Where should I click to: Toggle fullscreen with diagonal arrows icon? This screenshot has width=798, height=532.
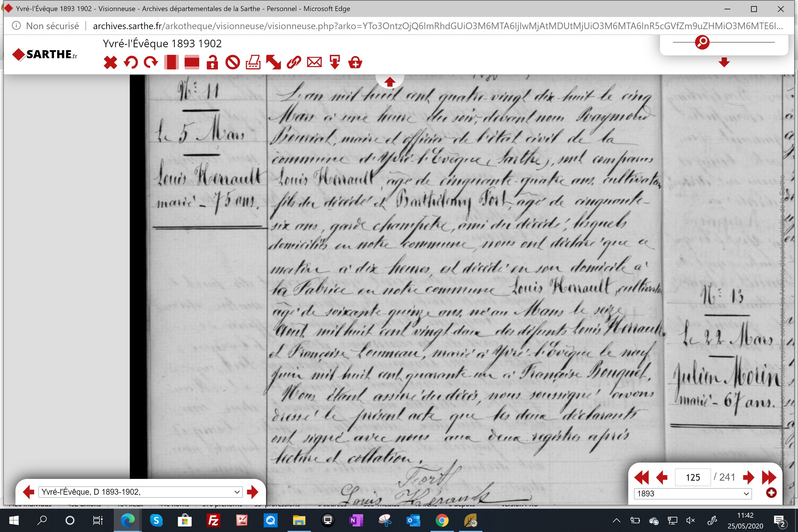click(x=274, y=62)
